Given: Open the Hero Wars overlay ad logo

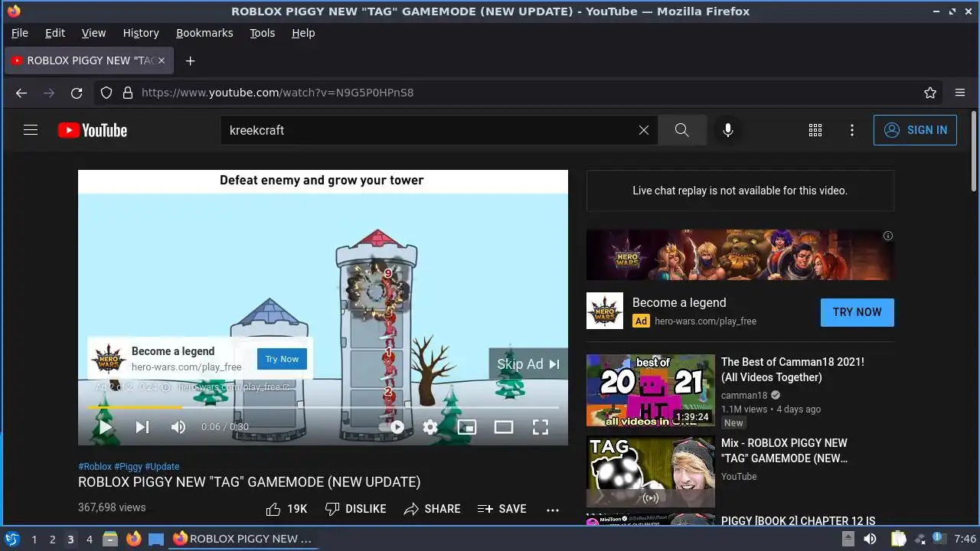Looking at the screenshot, I should (x=109, y=357).
